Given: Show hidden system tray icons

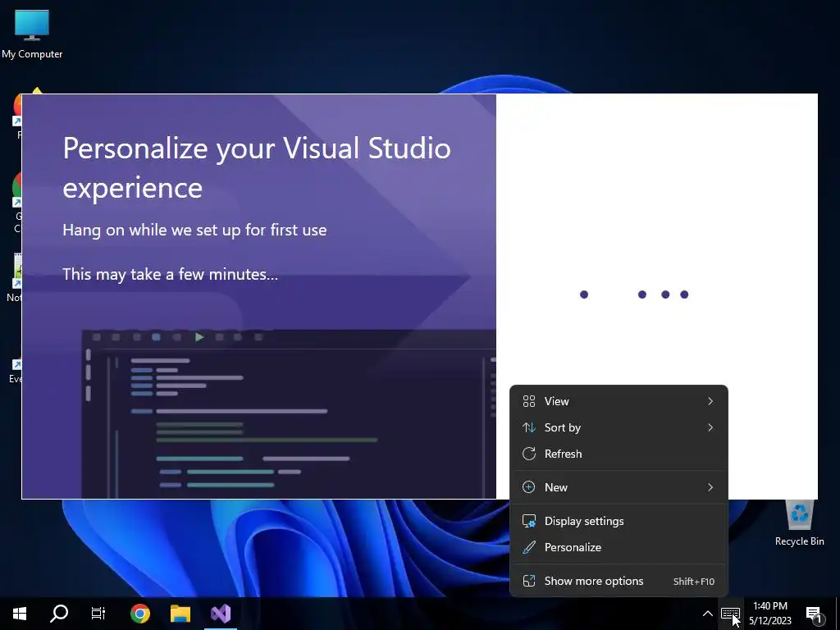Looking at the screenshot, I should (x=708, y=614).
